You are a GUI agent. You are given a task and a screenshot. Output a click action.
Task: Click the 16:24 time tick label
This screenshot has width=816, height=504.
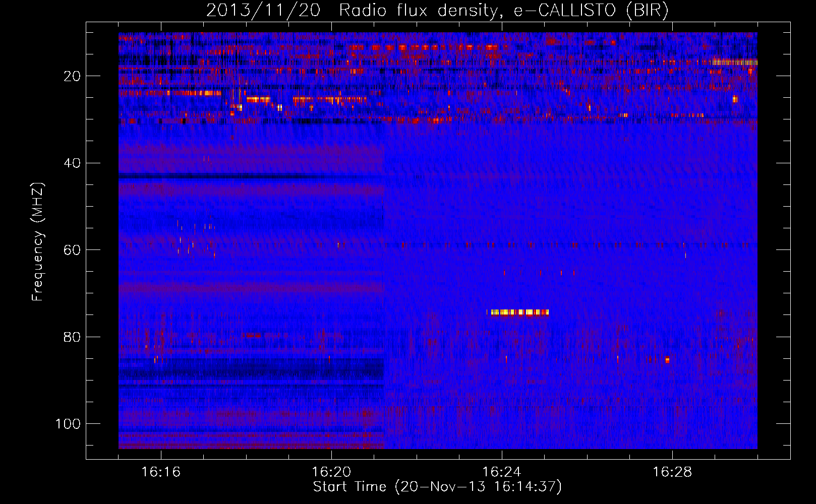(x=502, y=472)
